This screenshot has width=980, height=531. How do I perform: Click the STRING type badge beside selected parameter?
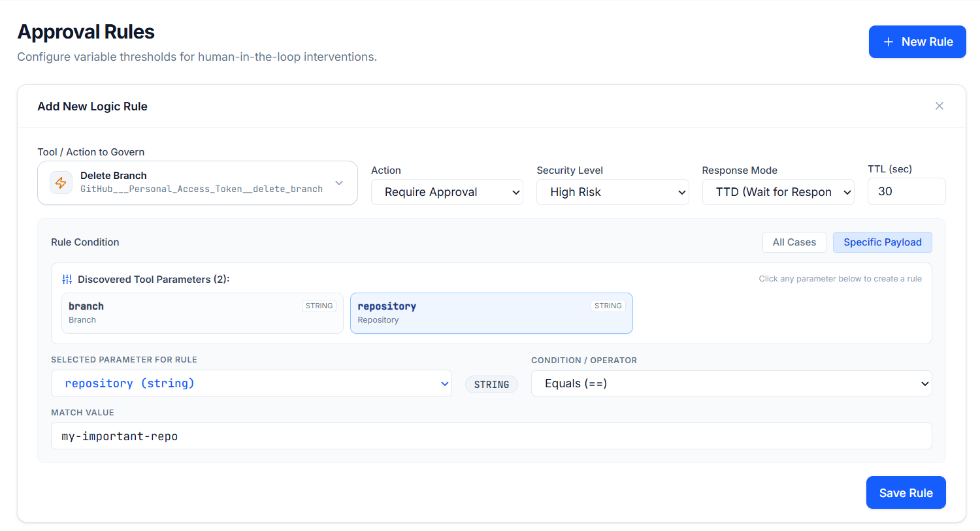click(x=491, y=385)
